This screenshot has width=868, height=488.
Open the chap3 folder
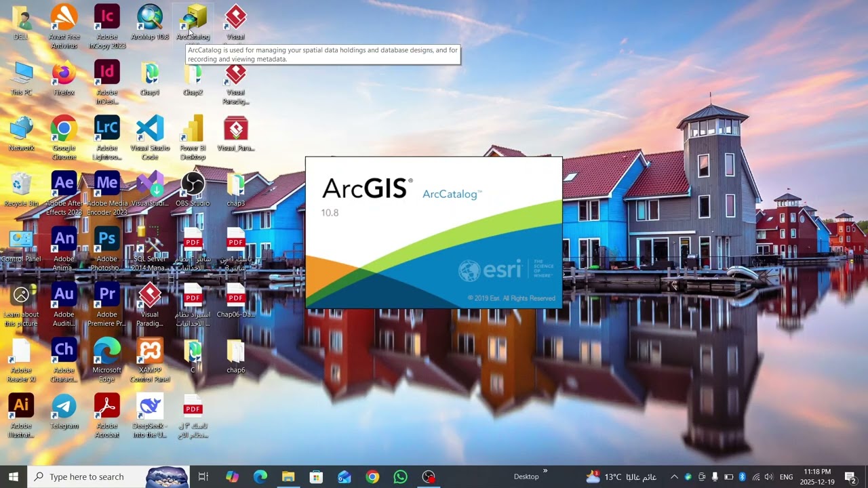click(236, 189)
